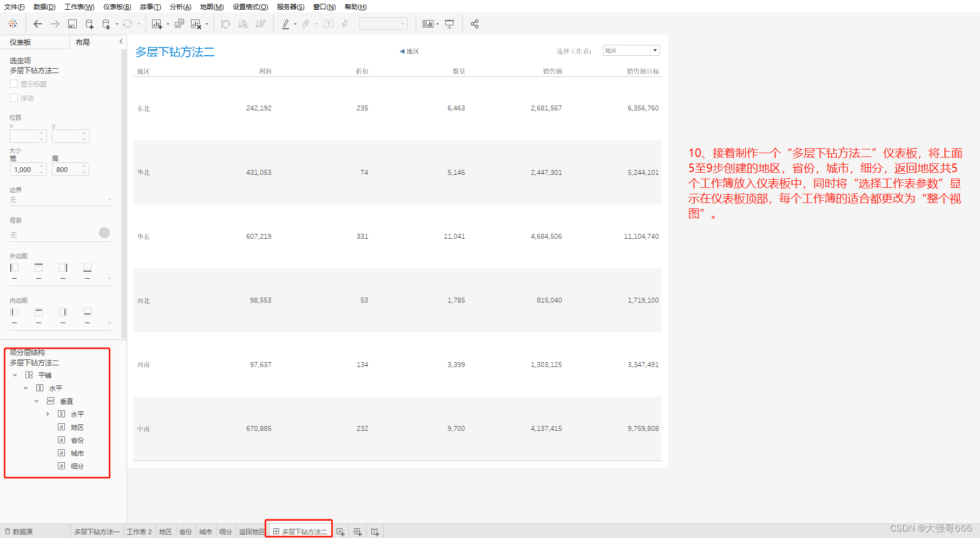Image resolution: width=980 pixels, height=538 pixels.
Task: Click the width 1,000 size field
Action: coord(28,169)
